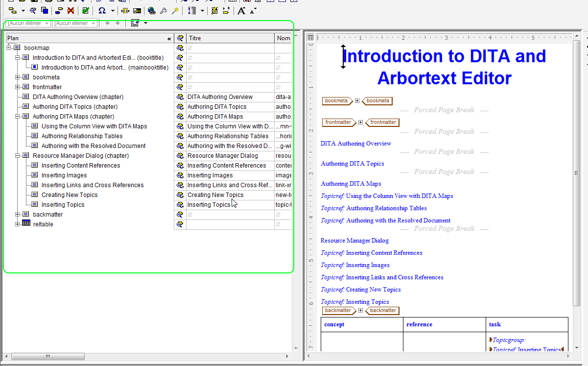588x366 pixels.
Task: Click the globe web icon on the toolbar
Action: pyautogui.click(x=151, y=10)
